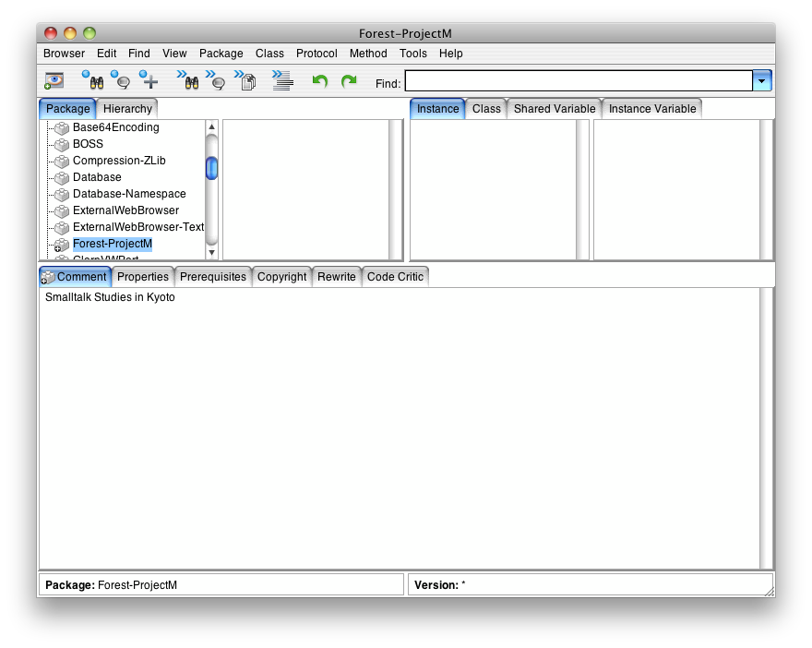
Task: Select the Instance Variable tab
Action: [x=652, y=109]
